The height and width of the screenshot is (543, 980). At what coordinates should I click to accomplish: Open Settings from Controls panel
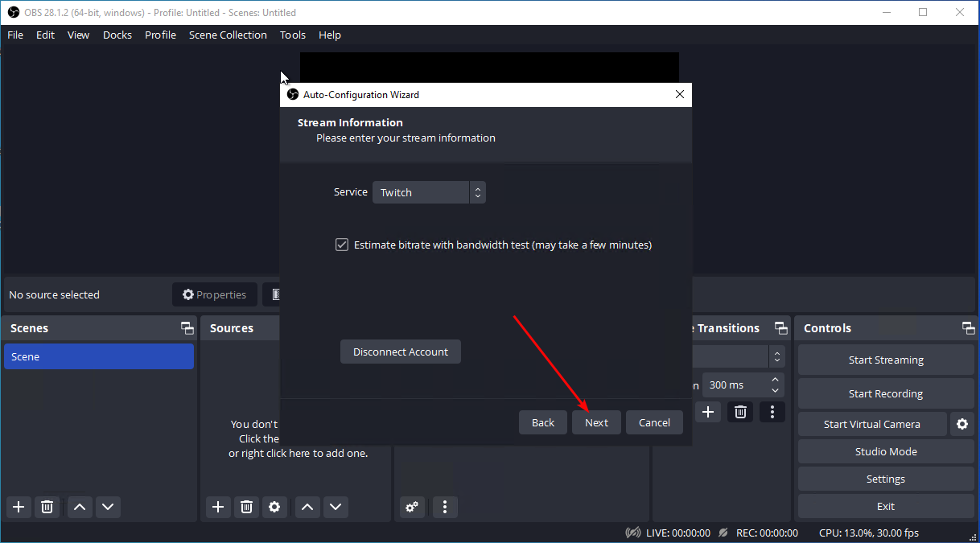886,479
